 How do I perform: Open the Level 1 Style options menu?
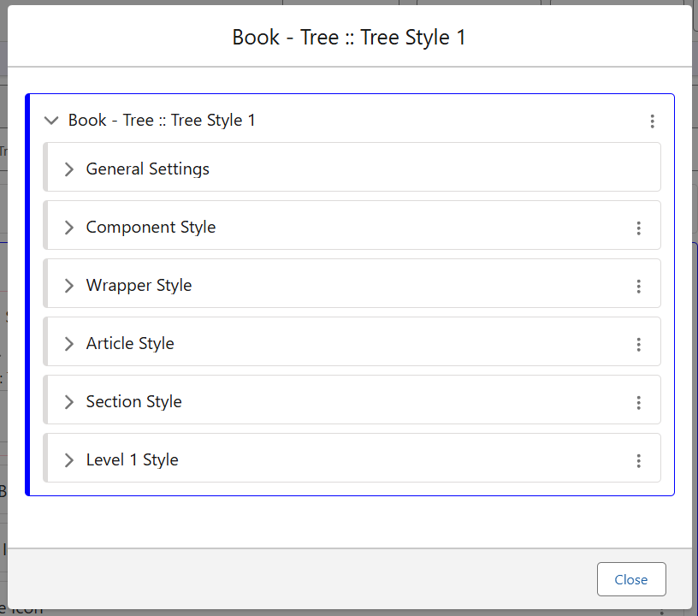638,461
